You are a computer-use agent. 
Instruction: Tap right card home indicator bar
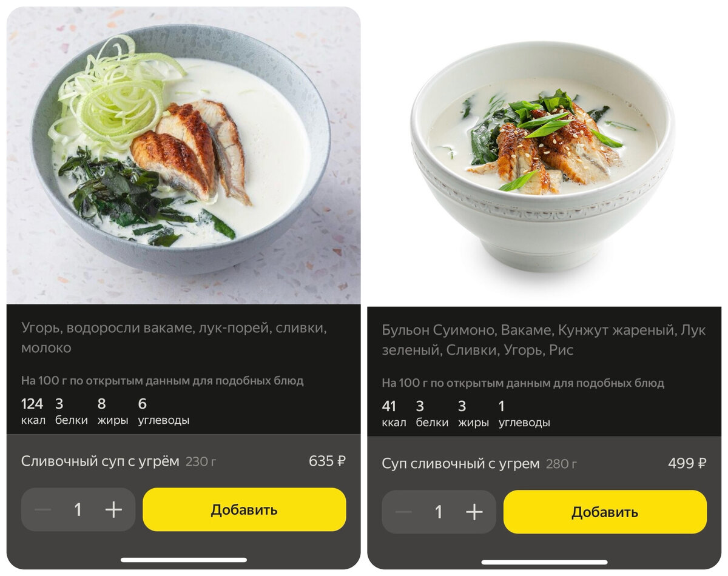(x=544, y=562)
